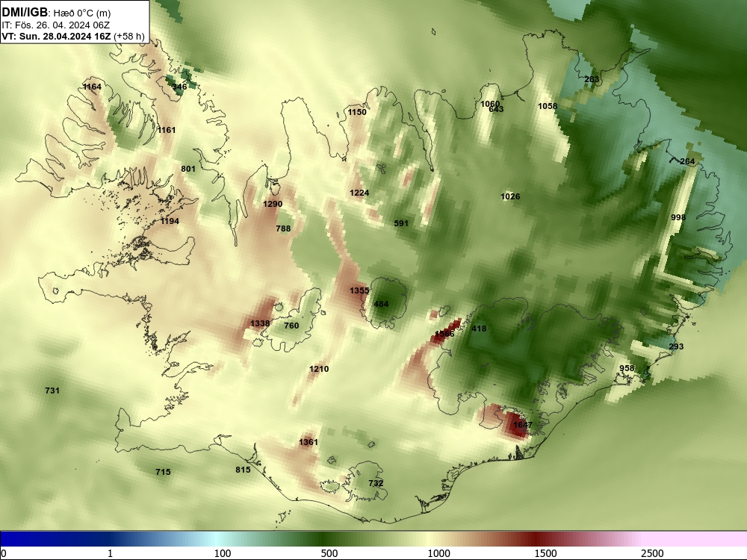Select the 958 value label

click(x=627, y=369)
